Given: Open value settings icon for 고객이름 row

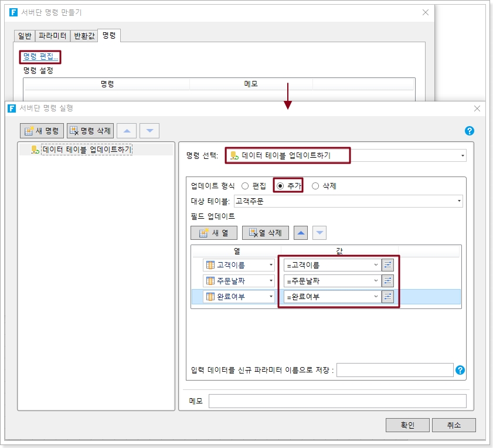Looking at the screenshot, I should tap(387, 265).
